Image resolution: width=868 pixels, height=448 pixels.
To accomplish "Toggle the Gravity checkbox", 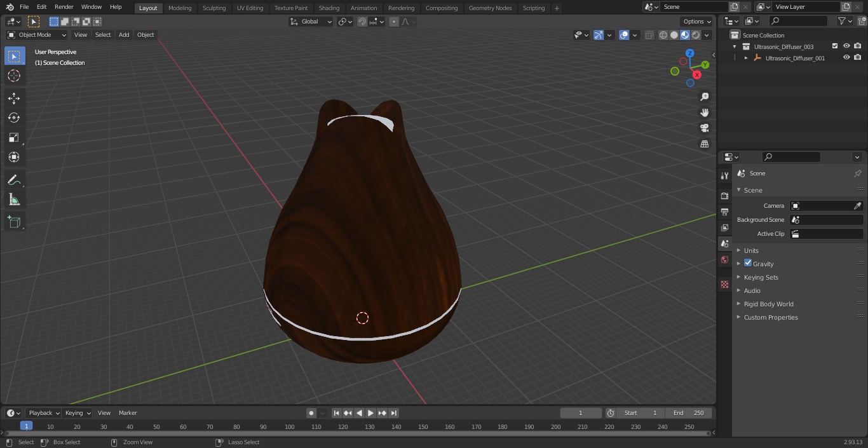I will 748,263.
